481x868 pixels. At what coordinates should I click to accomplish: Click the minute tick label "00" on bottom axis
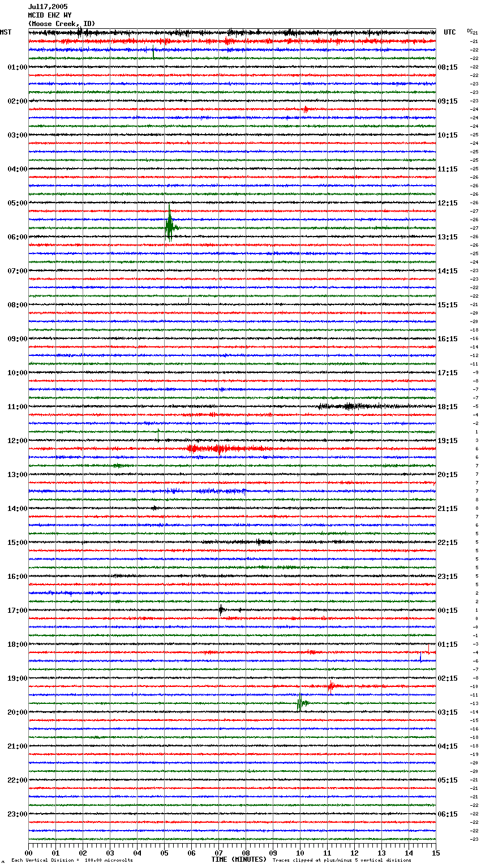(28, 853)
